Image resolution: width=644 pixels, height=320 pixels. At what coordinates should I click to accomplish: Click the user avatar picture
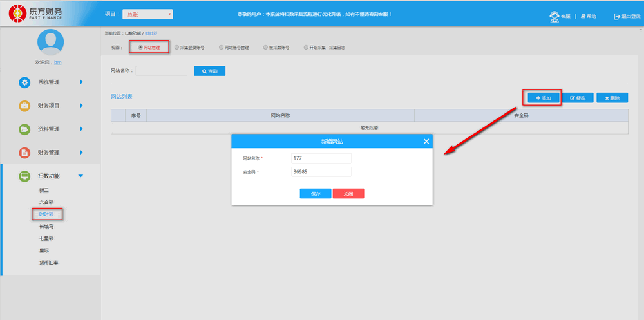coord(50,42)
